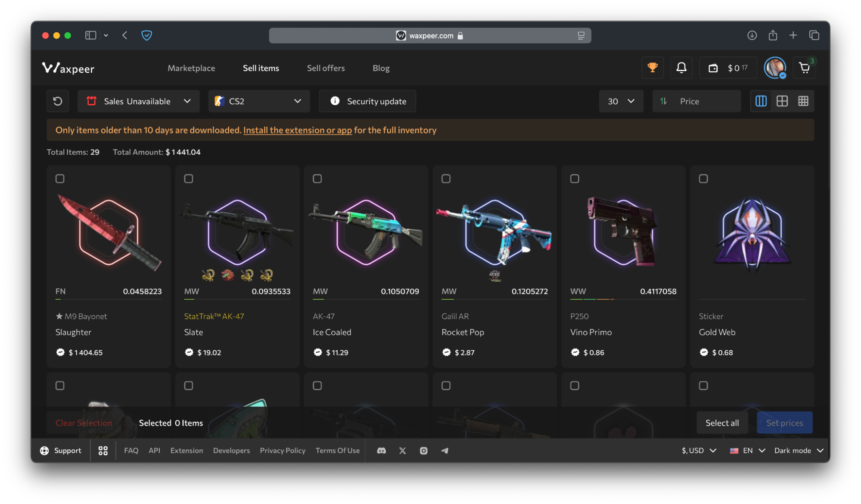
Task: Open the notifications bell
Action: pos(681,68)
